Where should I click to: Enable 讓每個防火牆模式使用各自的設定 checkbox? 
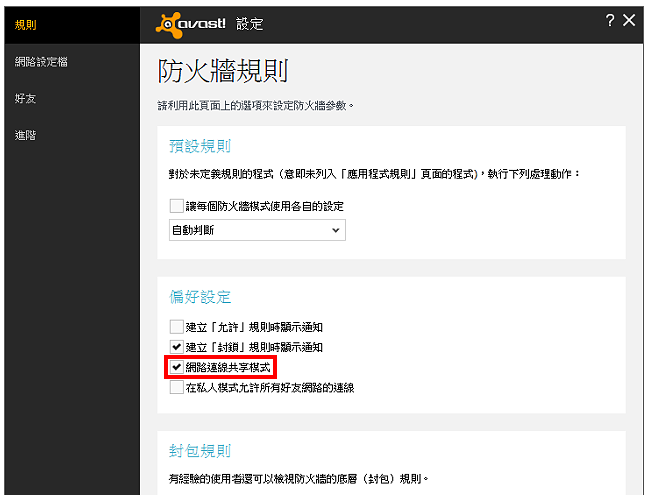point(177,206)
